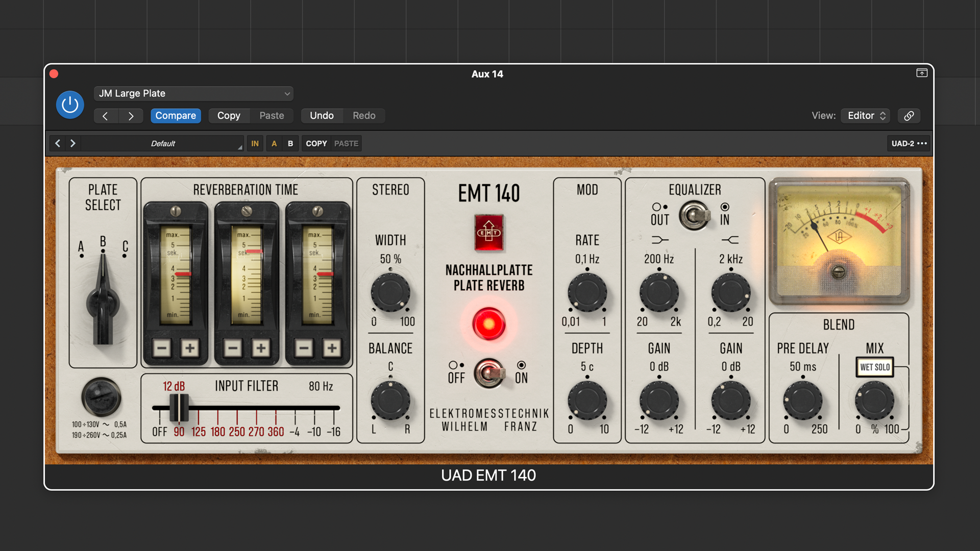Screen dimensions: 980x551
Task: Click the Mod Rate knob
Action: pos(587,292)
